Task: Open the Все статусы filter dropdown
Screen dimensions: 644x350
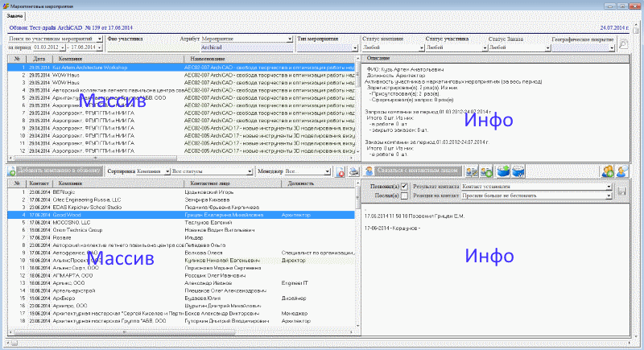Action: [x=250, y=172]
